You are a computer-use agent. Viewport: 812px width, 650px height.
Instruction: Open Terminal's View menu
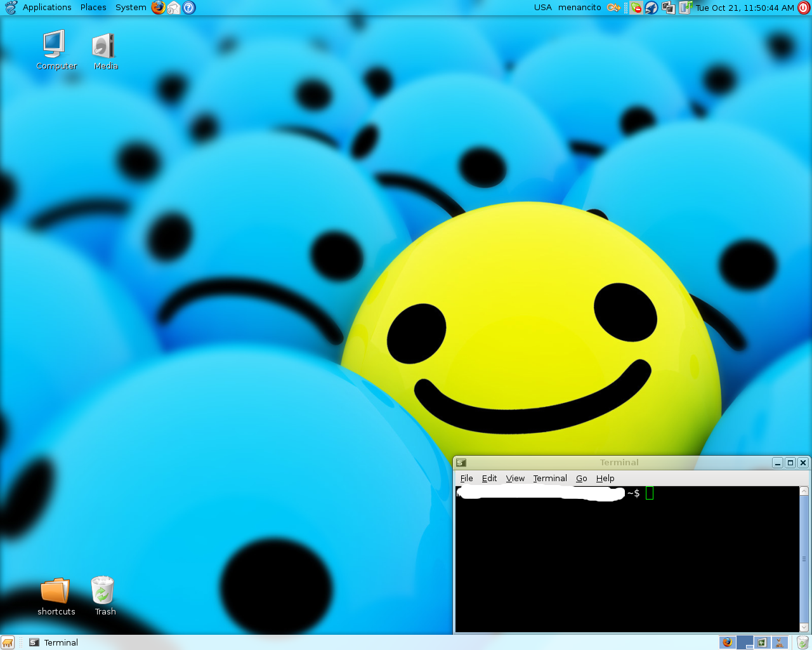(515, 479)
